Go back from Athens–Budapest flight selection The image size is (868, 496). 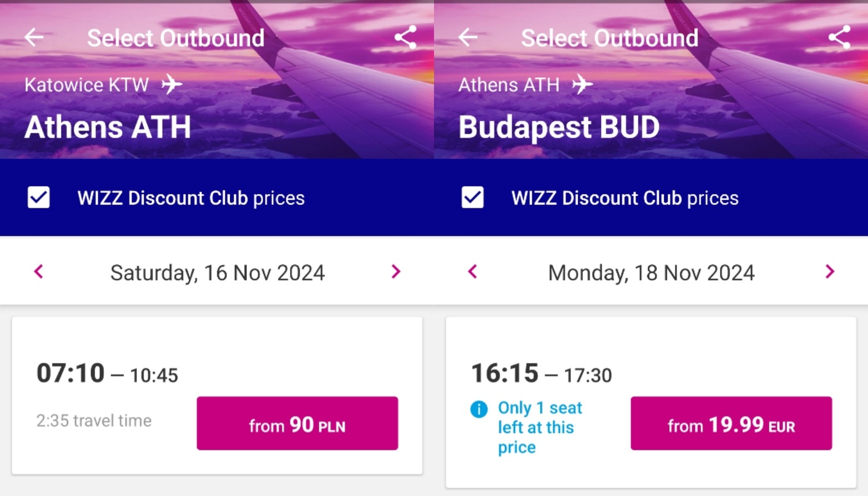pyautogui.click(x=468, y=37)
